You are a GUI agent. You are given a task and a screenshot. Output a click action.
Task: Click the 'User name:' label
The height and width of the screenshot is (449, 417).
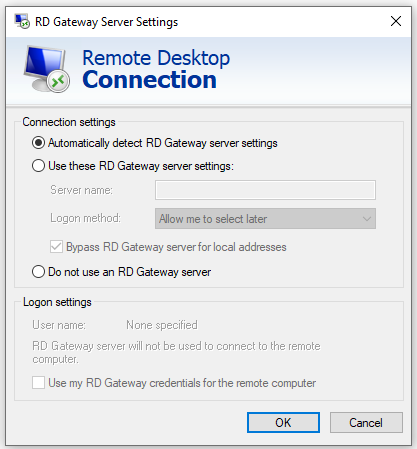pos(59,325)
